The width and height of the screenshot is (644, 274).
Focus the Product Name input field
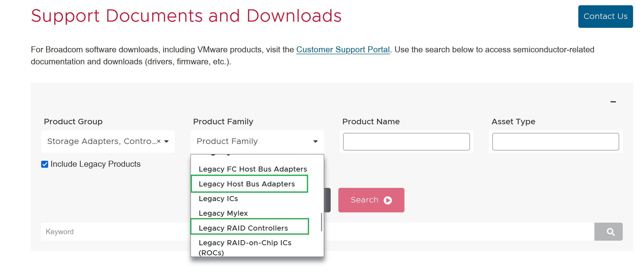[406, 142]
